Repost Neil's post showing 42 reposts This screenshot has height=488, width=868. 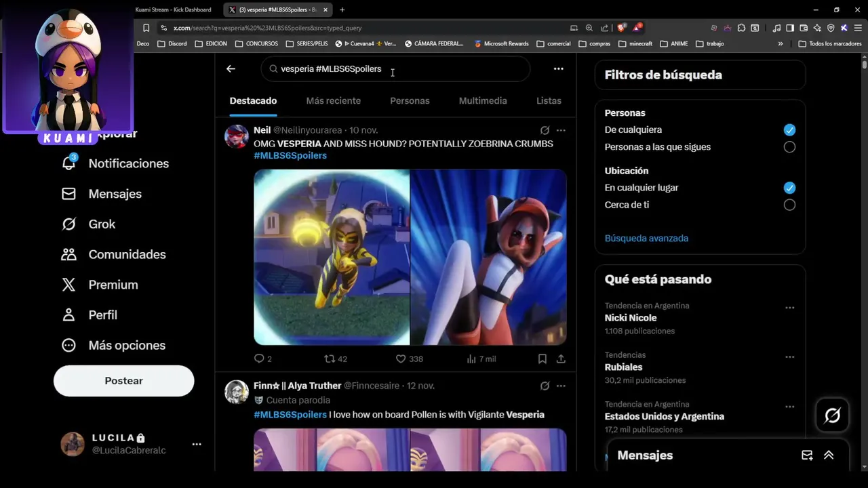(x=330, y=359)
